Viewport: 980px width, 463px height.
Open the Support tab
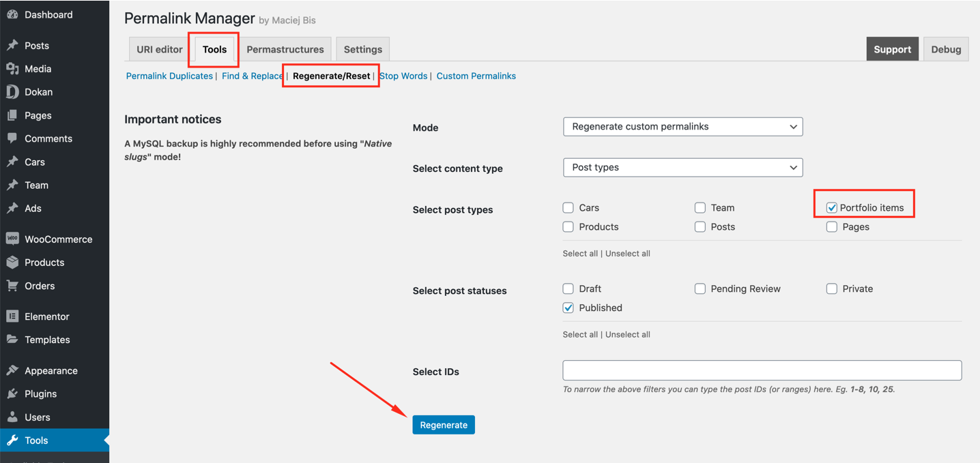coord(893,50)
